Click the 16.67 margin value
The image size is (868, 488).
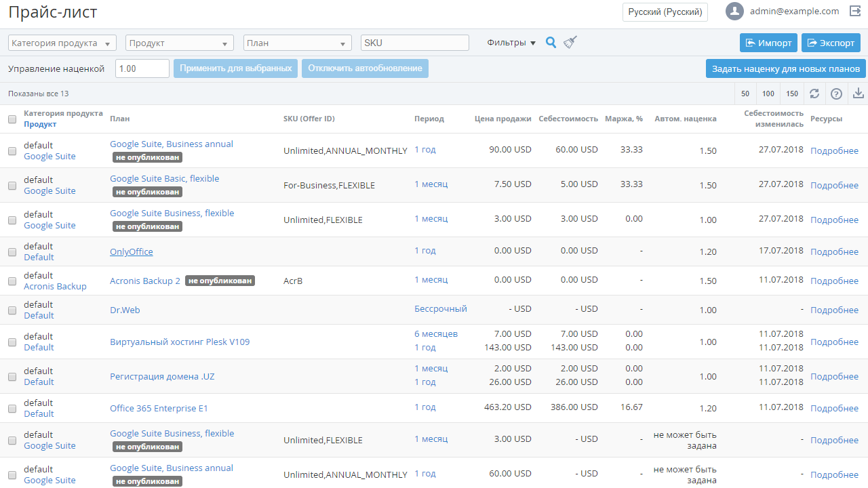pyautogui.click(x=631, y=407)
